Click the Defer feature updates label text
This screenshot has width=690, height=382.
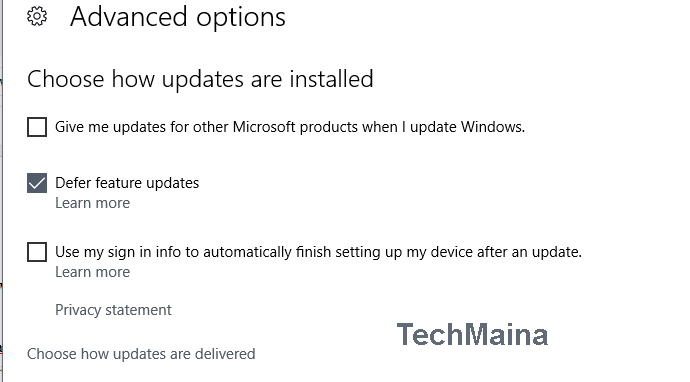point(127,183)
